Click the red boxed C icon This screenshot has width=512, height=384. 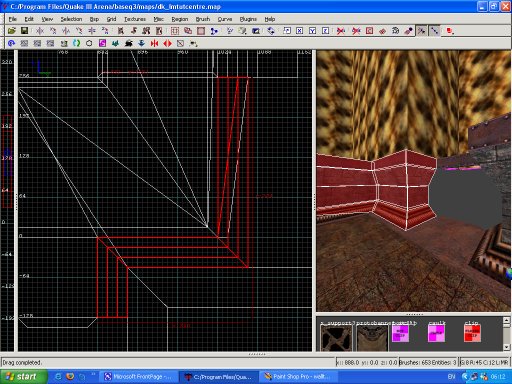[x=369, y=31]
